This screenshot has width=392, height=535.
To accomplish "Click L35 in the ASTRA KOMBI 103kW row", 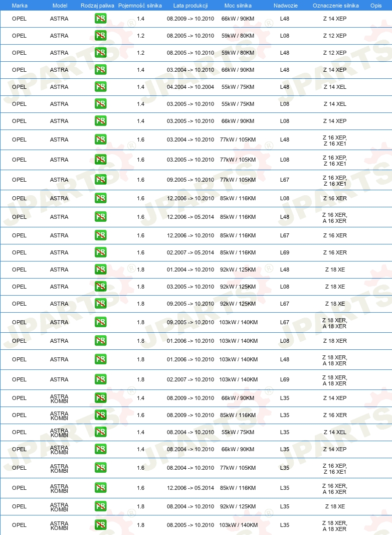I will coord(285,525).
